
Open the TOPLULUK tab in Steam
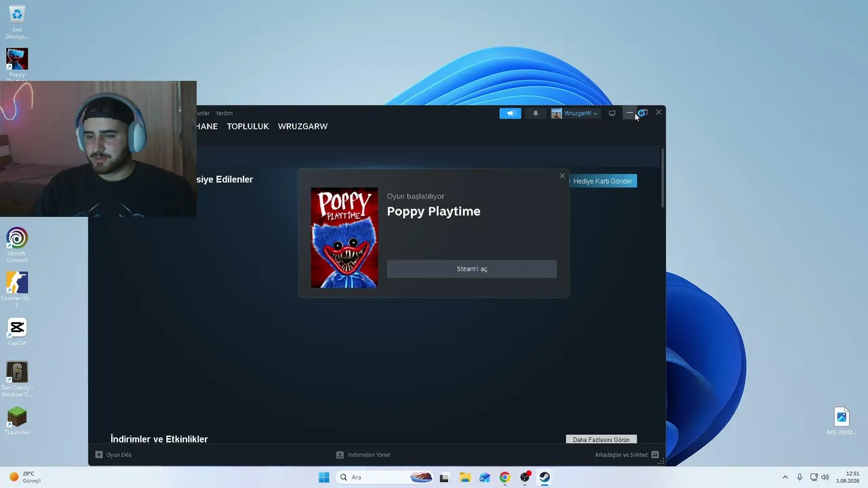248,127
